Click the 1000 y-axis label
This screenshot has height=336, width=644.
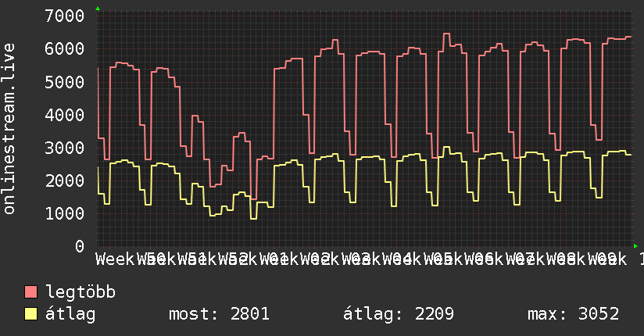[65, 213]
